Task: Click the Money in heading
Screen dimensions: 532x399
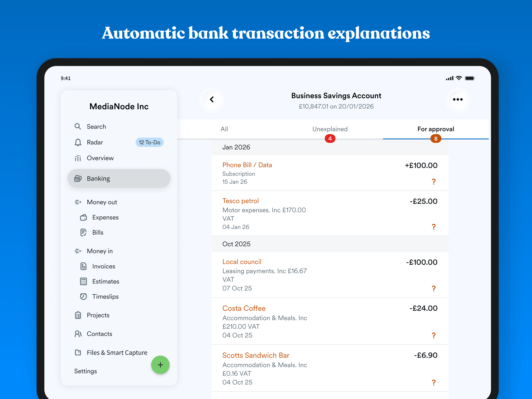Action: (100, 251)
